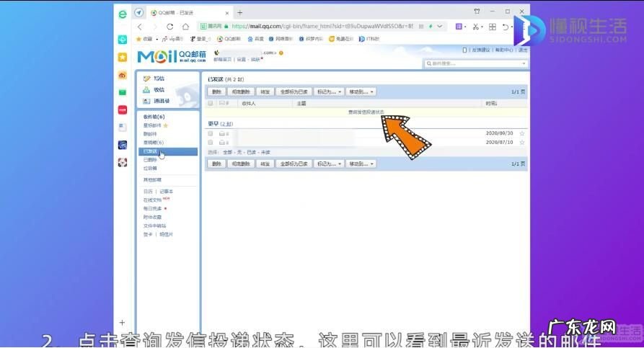Open the red-and-white pattern sidebar icon
Screen dimensions: 644x348
pyautogui.click(x=123, y=163)
